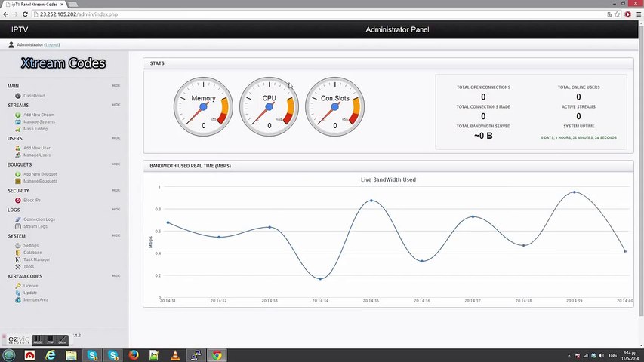Bookmark this page with the star icon
The width and height of the screenshot is (644, 362).
[617, 14]
